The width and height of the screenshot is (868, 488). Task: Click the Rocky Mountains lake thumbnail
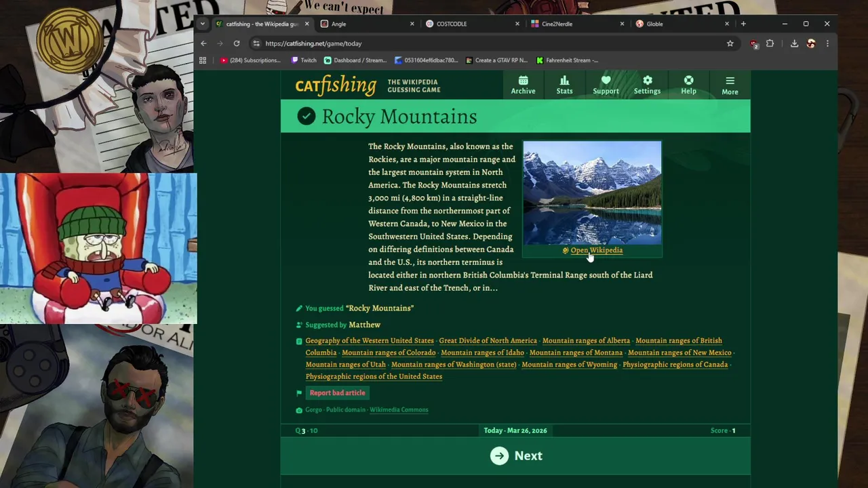(x=592, y=192)
